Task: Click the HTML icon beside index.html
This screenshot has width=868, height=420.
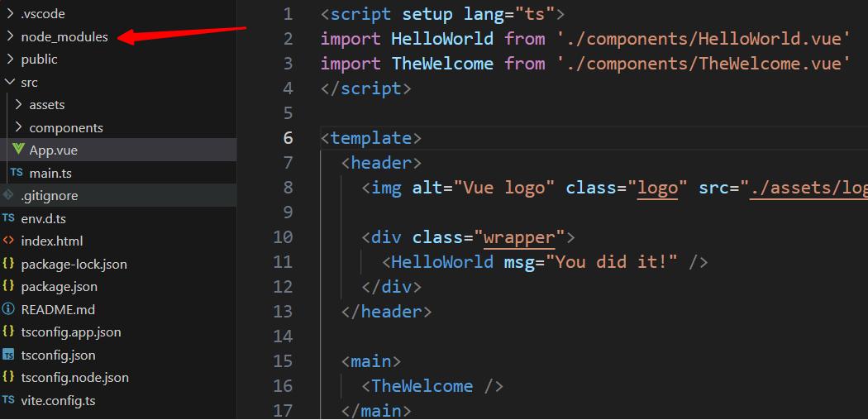Action: tap(8, 241)
